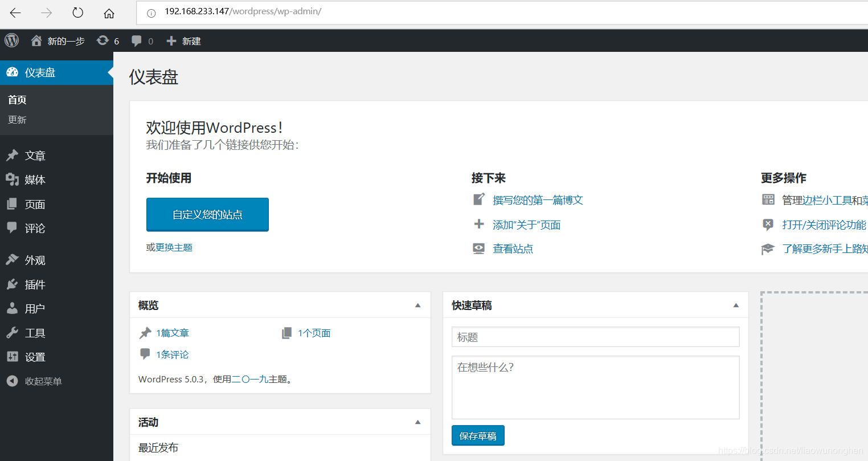Visit site via house icon 新的一步
This screenshot has height=461, width=868.
click(x=36, y=40)
